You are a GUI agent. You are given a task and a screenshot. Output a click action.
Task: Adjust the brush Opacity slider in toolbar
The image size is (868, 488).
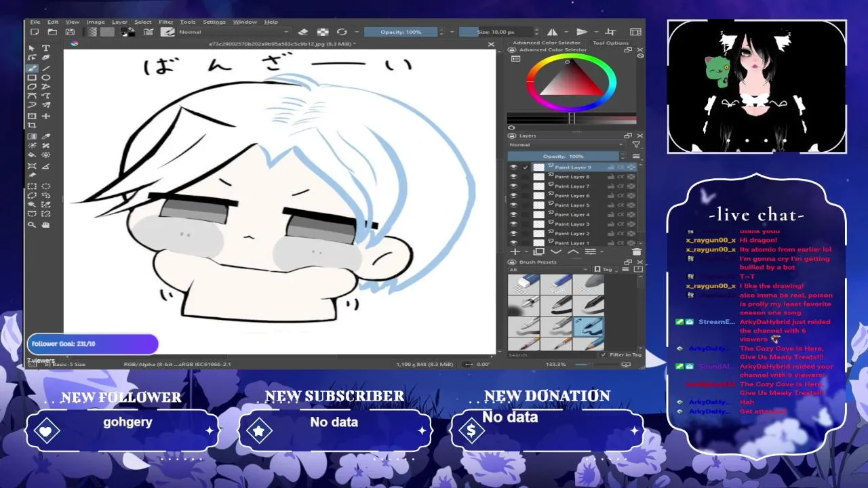[x=401, y=32]
